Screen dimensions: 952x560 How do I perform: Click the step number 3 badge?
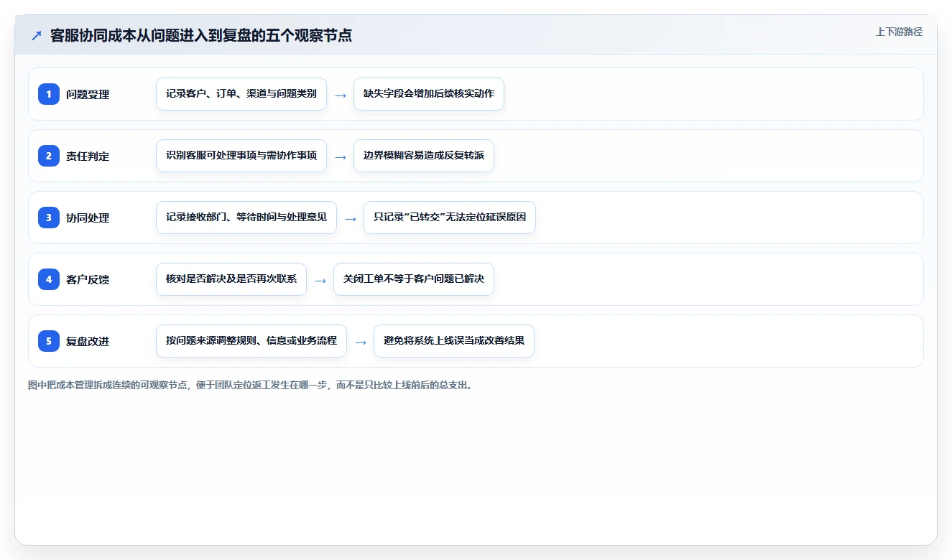[49, 218]
